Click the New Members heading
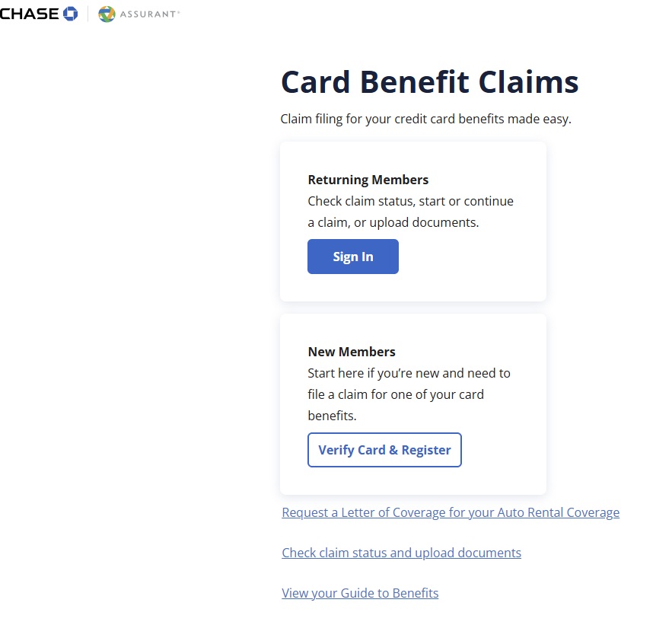Screen dimensions: 672x625 click(352, 352)
